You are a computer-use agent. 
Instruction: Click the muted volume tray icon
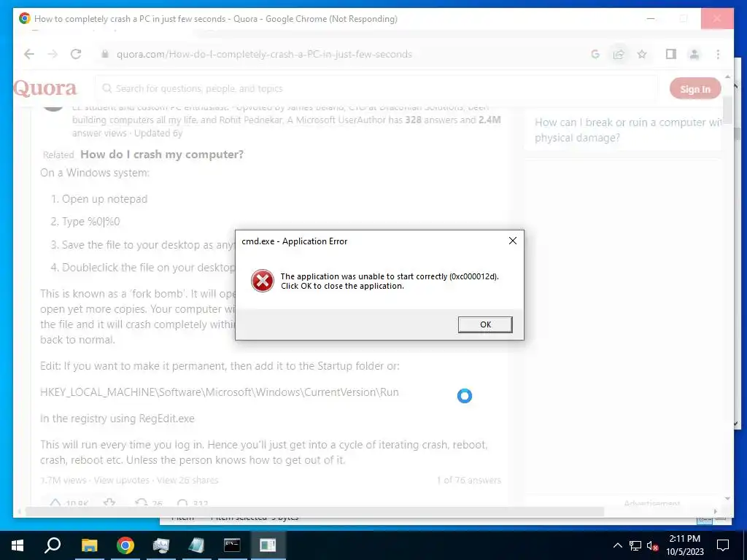coord(652,545)
